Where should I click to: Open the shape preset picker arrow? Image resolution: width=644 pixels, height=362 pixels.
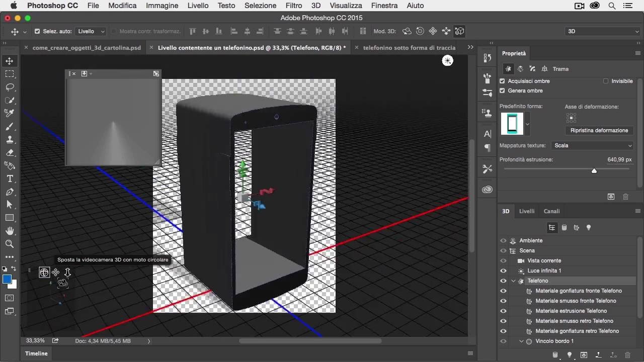pyautogui.click(x=527, y=124)
